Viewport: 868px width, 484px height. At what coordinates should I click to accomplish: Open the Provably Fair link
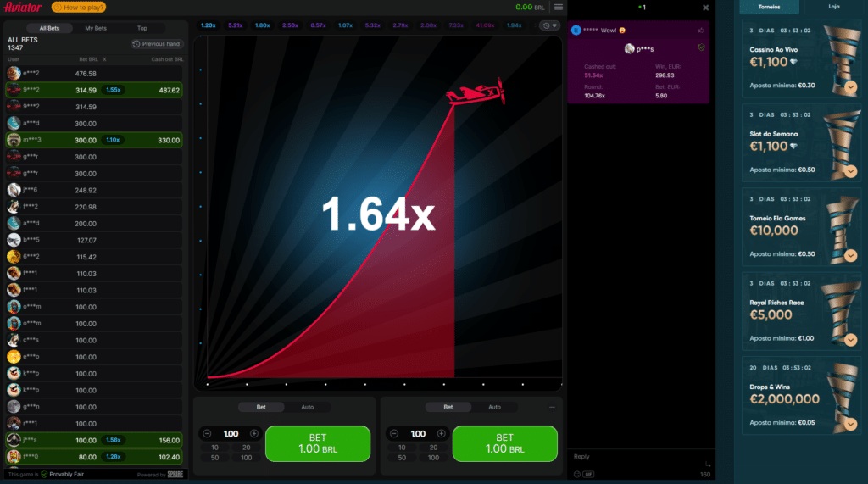point(66,474)
